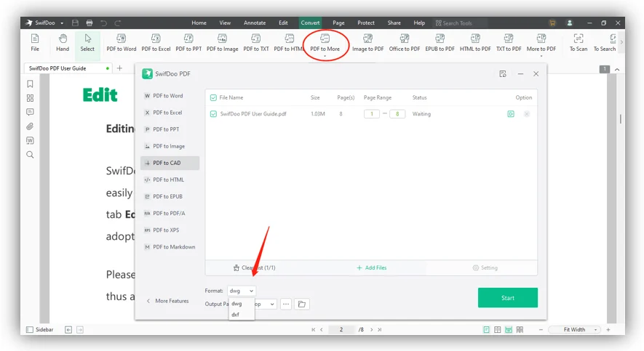Choose dxf from the format list
The height and width of the screenshot is (351, 644).
235,315
